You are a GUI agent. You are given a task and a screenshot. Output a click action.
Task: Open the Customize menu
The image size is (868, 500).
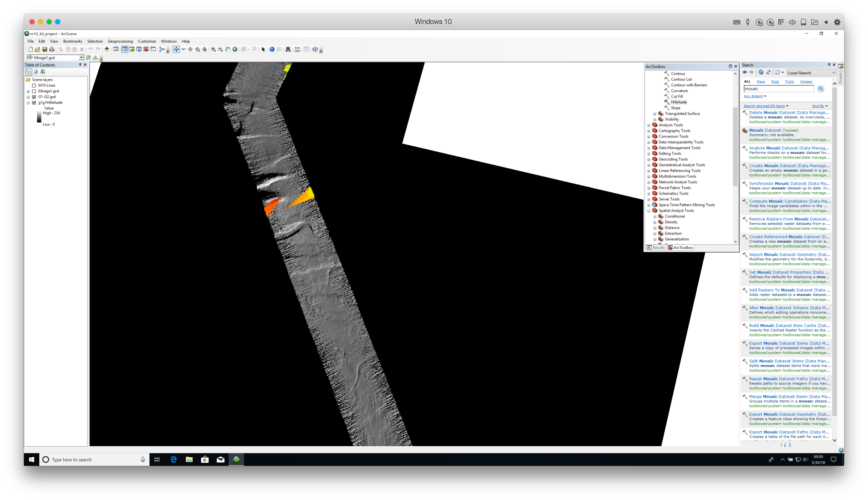pos(147,41)
